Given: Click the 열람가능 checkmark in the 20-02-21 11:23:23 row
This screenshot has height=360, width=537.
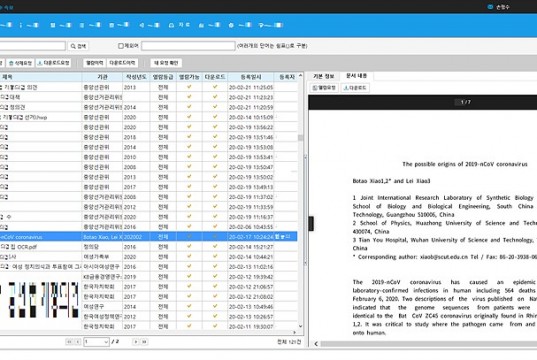Looking at the screenshot, I should click(189, 97).
